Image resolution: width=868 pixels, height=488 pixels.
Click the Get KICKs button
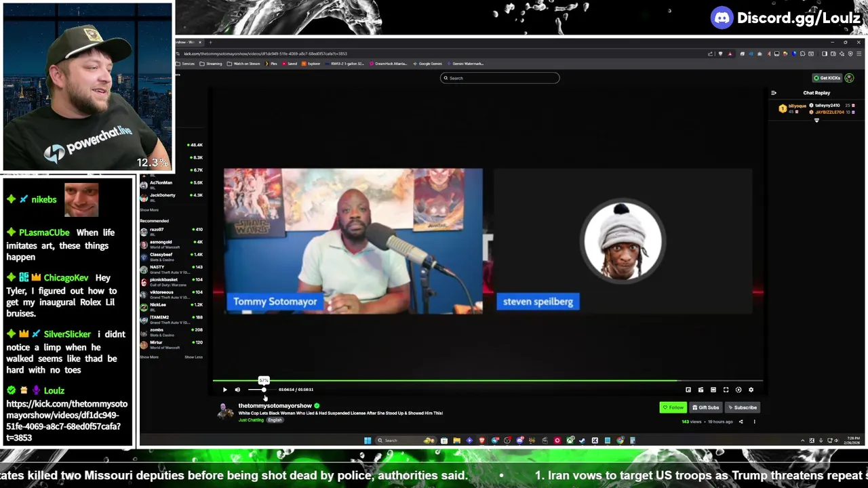pyautogui.click(x=827, y=78)
